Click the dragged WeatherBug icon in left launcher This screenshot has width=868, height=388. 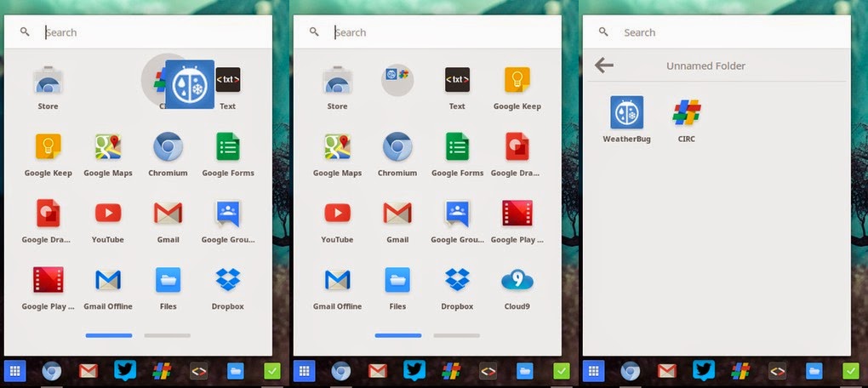tap(189, 85)
